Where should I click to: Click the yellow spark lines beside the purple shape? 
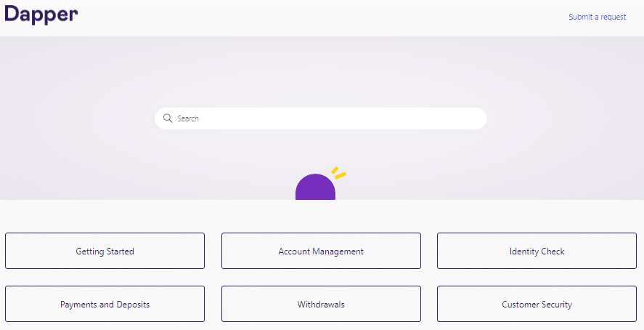coord(338,173)
